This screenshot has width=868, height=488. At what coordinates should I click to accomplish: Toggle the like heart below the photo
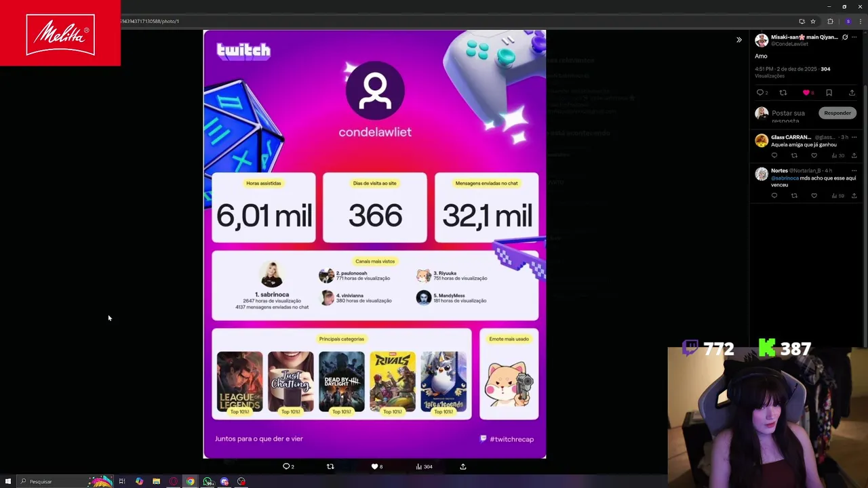376,466
